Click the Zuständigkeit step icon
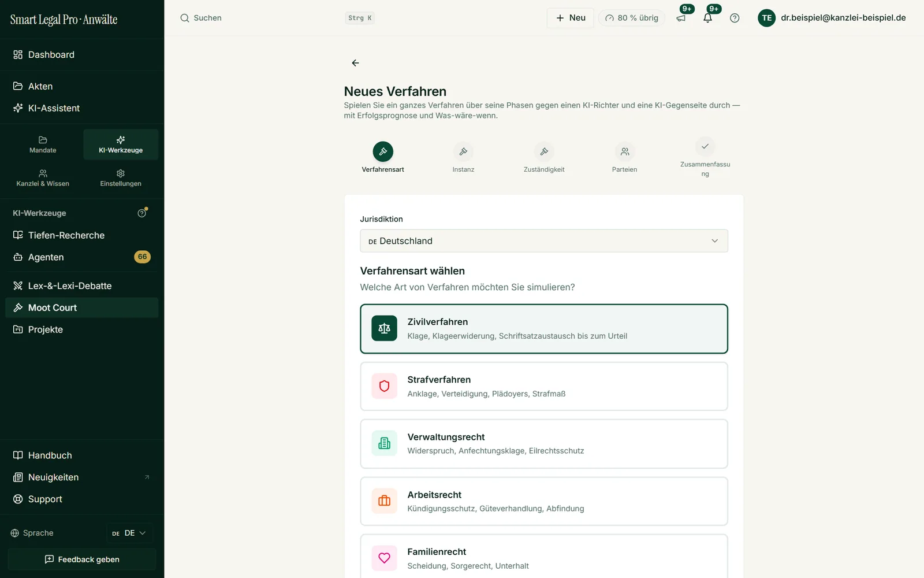This screenshot has width=924, height=578. pos(544,151)
